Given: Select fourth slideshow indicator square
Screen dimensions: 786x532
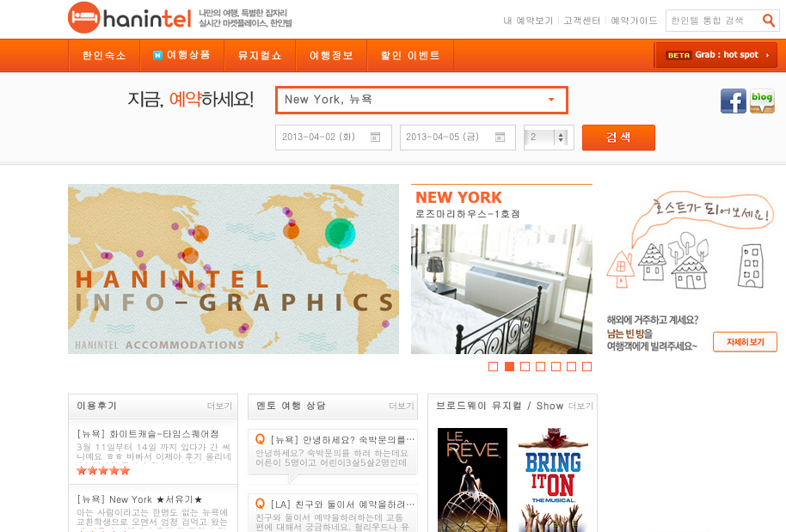Looking at the screenshot, I should [540, 367].
